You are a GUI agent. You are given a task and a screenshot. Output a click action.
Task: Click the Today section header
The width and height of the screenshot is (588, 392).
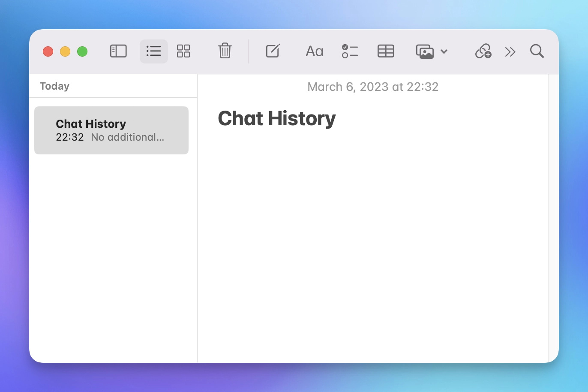tap(54, 86)
